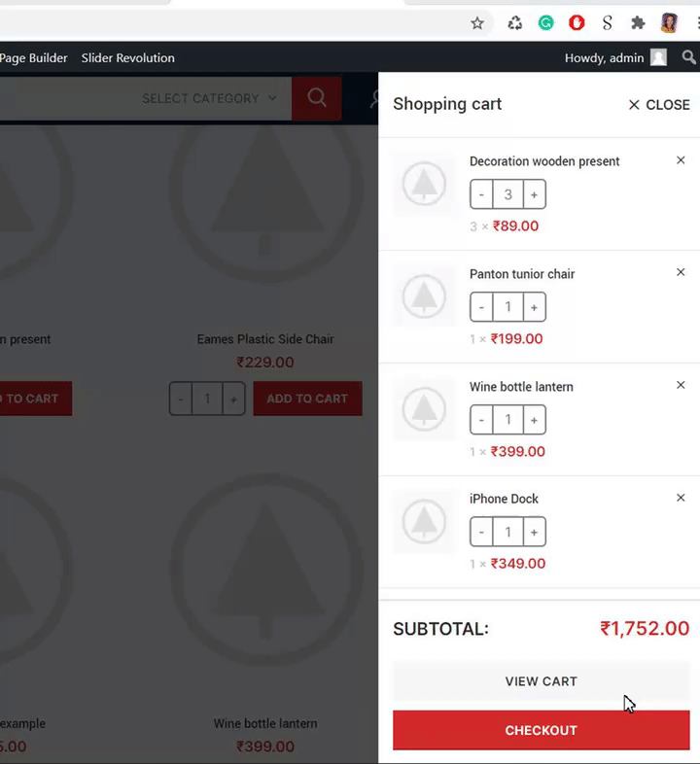Click the Shopping cart heading
700x764 pixels.
coord(447,104)
